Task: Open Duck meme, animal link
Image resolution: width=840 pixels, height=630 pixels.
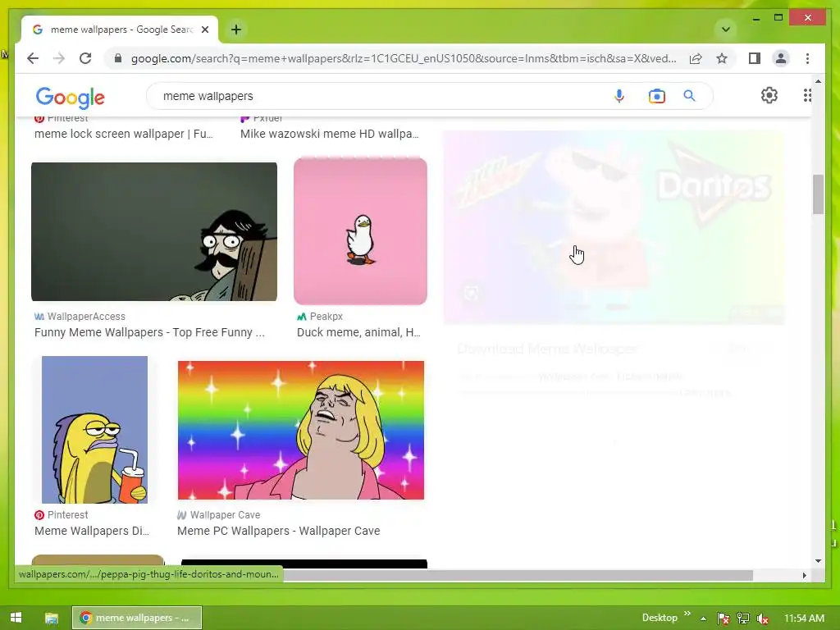Action: coord(358,332)
